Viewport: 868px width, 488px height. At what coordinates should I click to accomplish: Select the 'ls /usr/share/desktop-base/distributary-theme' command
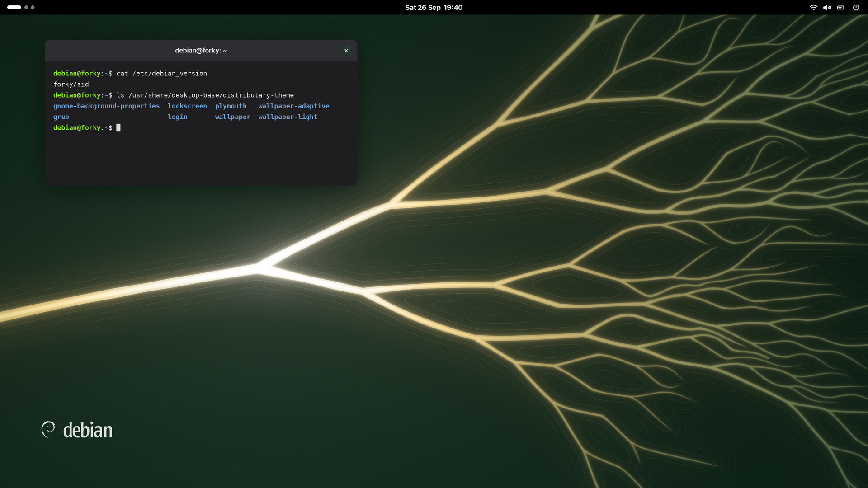pos(205,95)
